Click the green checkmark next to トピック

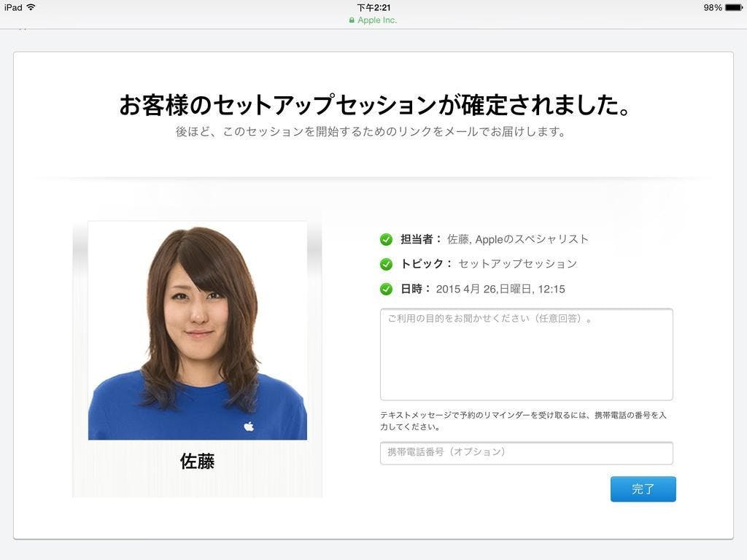point(386,264)
